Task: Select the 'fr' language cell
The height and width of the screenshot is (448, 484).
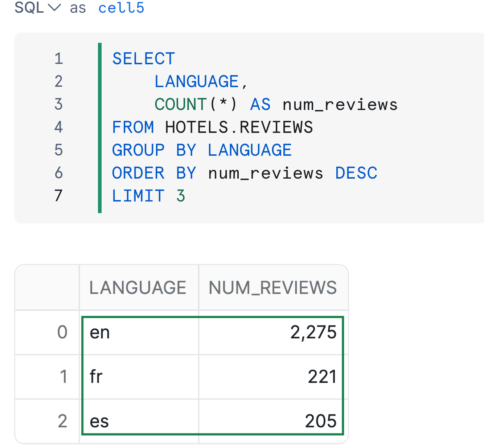Action: point(140,376)
